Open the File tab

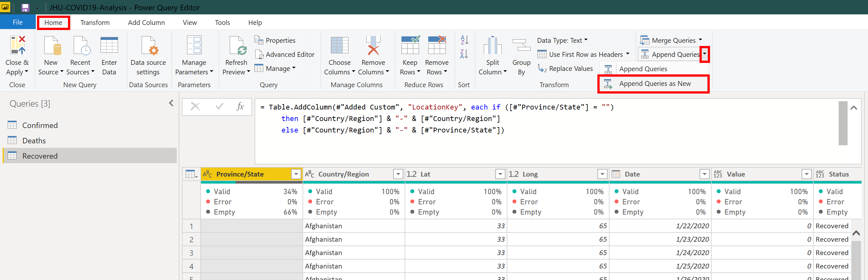pyautogui.click(x=18, y=22)
